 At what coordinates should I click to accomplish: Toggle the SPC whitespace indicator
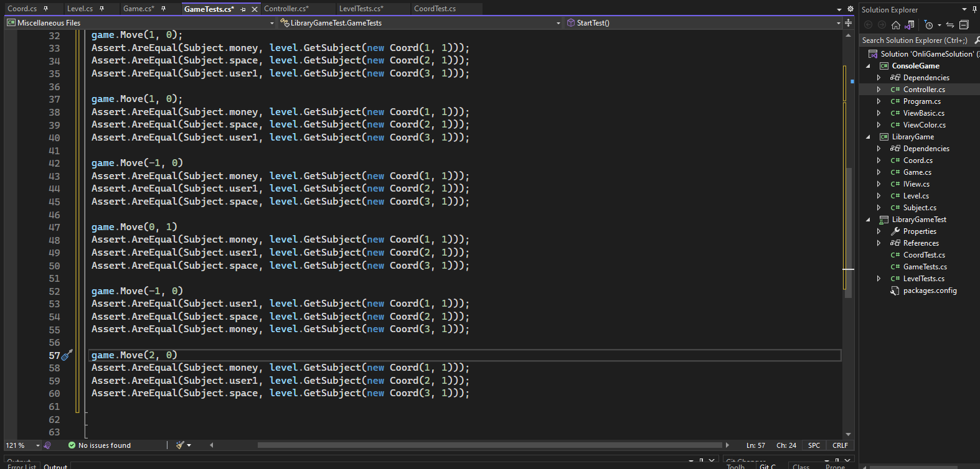point(814,445)
